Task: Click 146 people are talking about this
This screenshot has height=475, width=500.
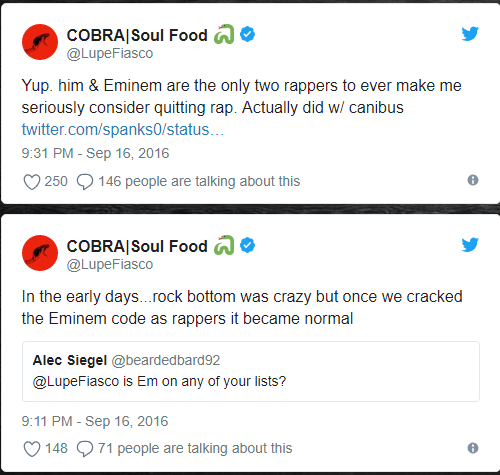Action: pos(199,182)
